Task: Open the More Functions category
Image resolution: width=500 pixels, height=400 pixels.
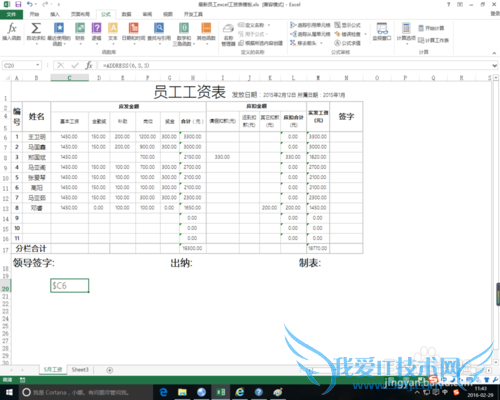Action: [206, 32]
